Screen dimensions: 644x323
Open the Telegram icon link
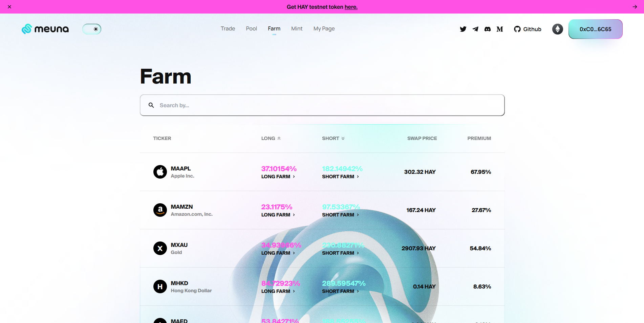pyautogui.click(x=475, y=29)
